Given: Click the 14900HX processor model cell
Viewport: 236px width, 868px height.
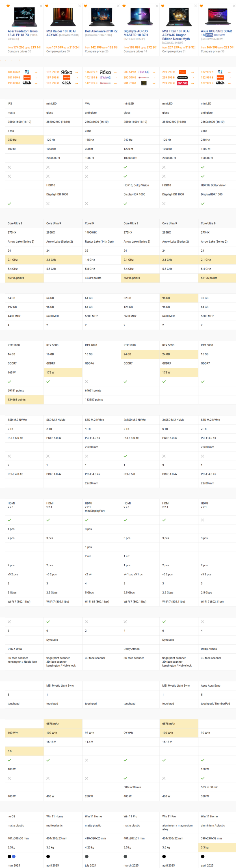Looking at the screenshot, I should point(101,232).
